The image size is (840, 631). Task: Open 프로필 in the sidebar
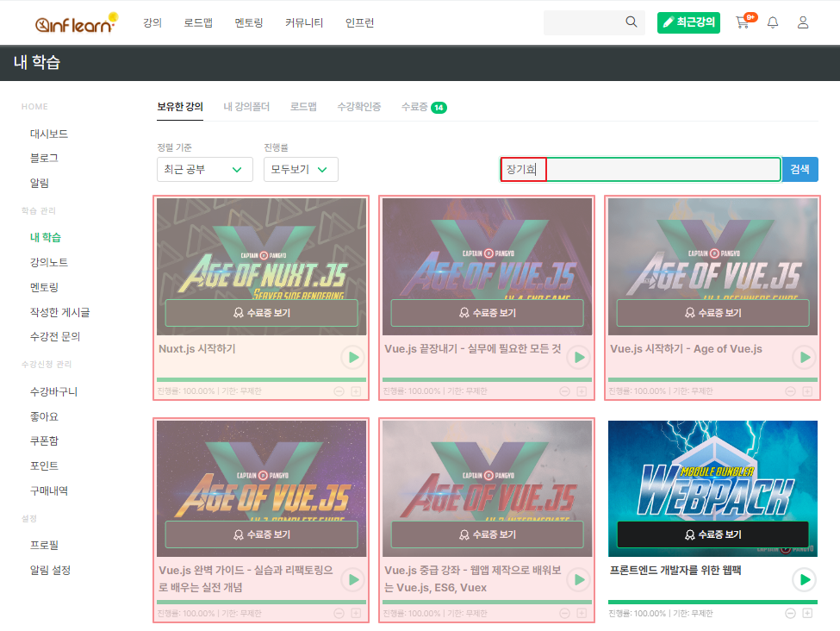(44, 545)
